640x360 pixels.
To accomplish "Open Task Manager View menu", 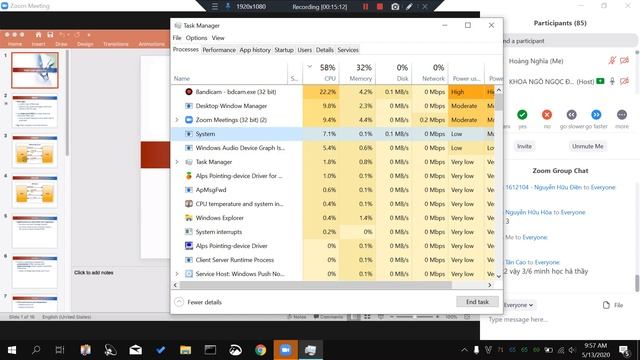I will [218, 38].
